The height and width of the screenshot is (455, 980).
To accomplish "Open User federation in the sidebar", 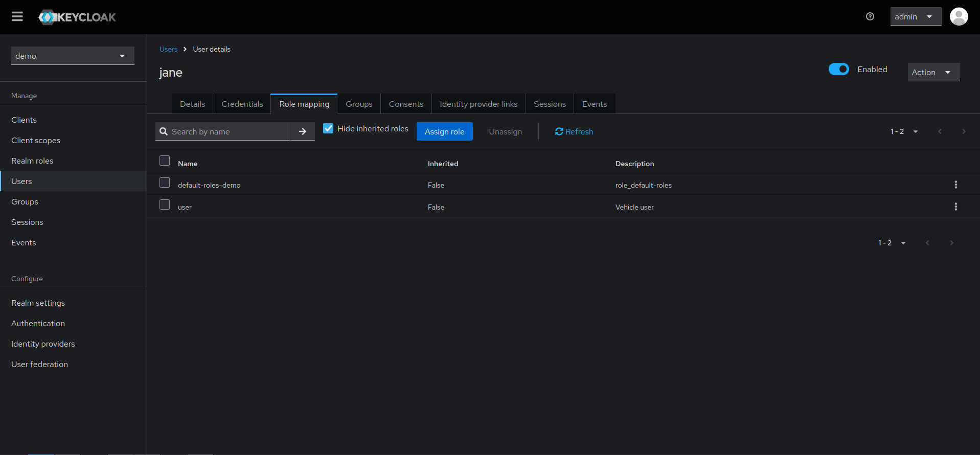I will point(73,364).
